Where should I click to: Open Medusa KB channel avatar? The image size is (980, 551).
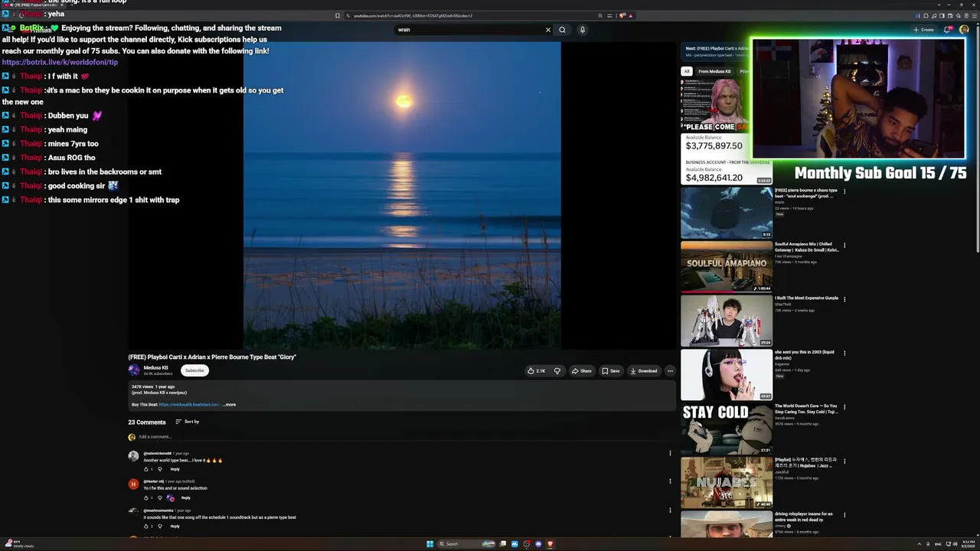[134, 370]
